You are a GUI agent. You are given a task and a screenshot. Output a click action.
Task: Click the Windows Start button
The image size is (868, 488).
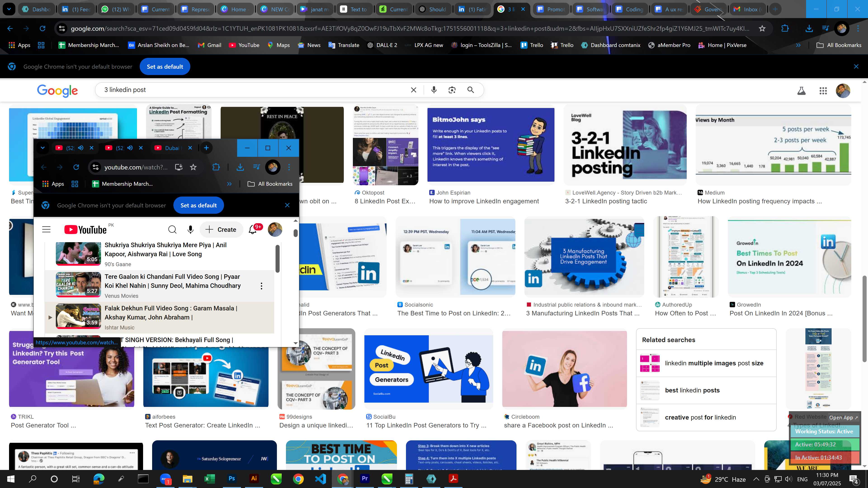(10, 479)
